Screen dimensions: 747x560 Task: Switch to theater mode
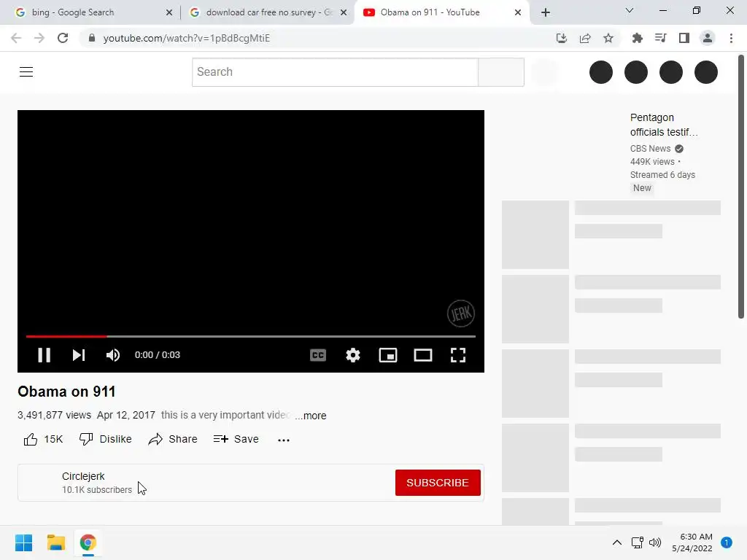point(423,355)
